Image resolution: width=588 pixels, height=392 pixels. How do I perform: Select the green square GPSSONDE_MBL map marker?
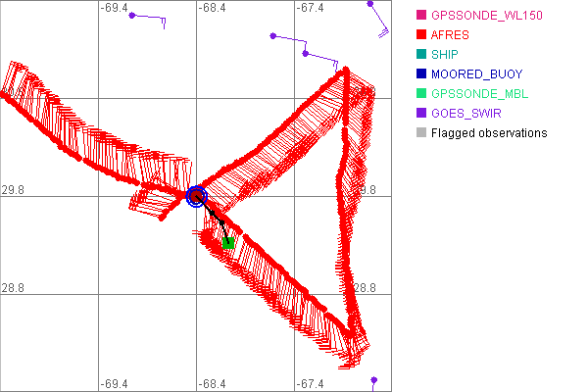(227, 242)
